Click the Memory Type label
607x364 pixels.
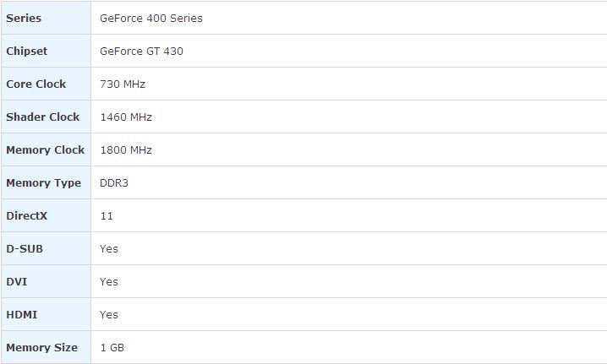click(x=44, y=182)
